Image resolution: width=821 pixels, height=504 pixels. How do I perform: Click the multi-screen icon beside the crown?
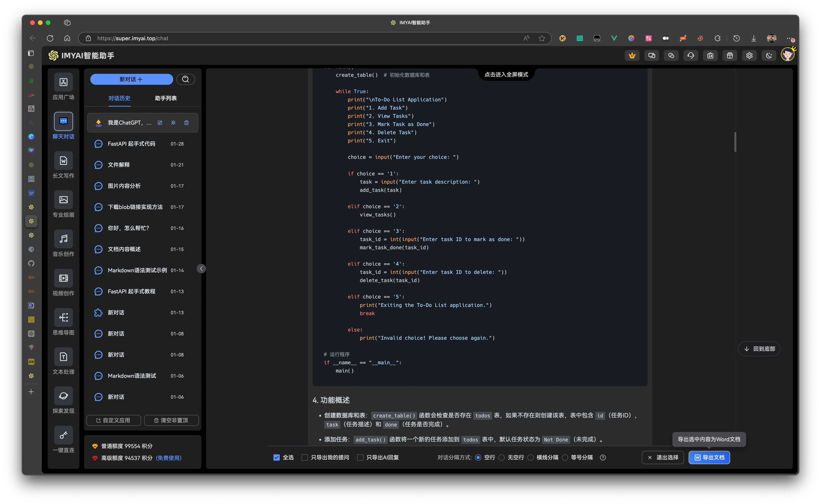pos(652,56)
